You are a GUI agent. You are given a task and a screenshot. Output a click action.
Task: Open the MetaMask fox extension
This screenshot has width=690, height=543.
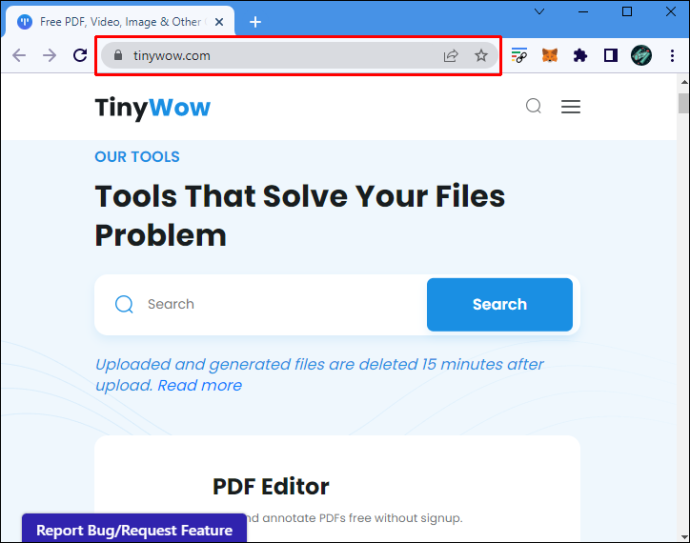[550, 55]
